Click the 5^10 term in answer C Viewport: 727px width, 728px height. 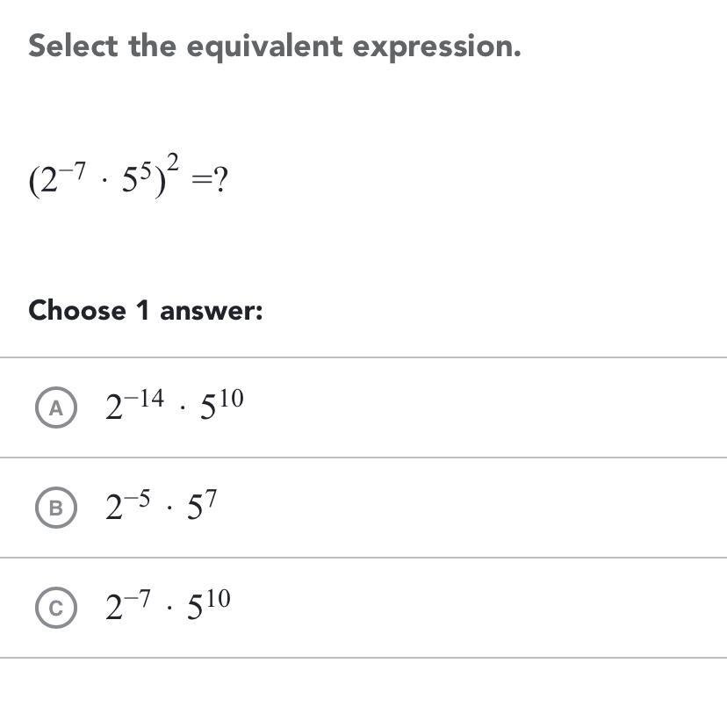[209, 606]
